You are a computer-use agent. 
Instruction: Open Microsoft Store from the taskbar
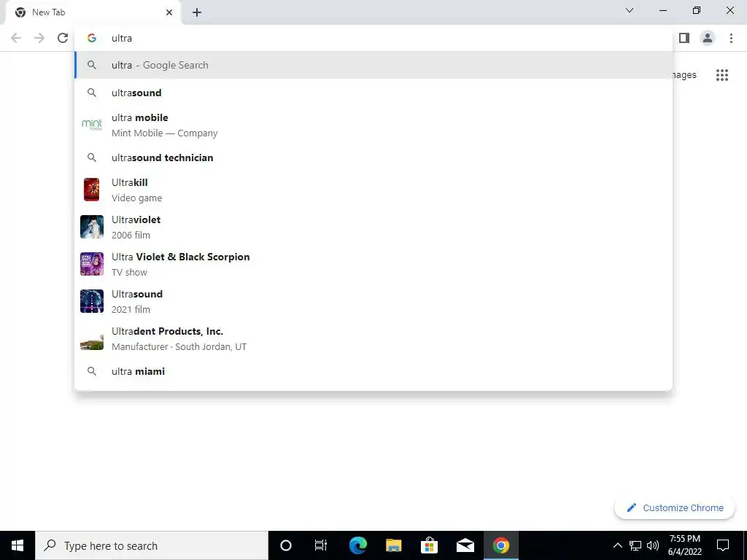(x=429, y=545)
